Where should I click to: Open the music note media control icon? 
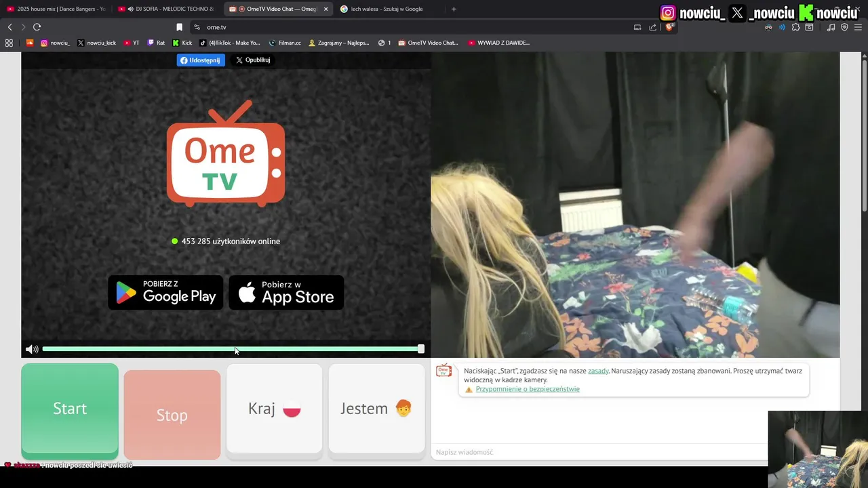pyautogui.click(x=831, y=27)
